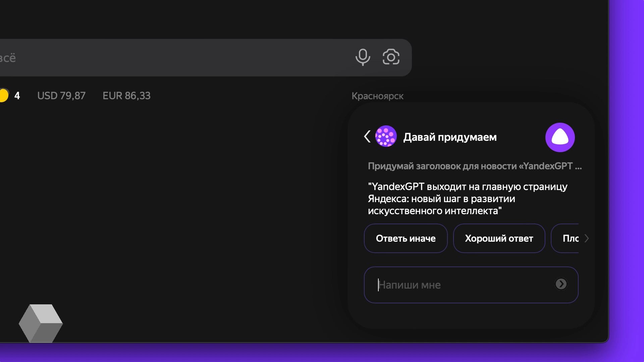Check the USD 79,87 exchange rate

pos(61,96)
